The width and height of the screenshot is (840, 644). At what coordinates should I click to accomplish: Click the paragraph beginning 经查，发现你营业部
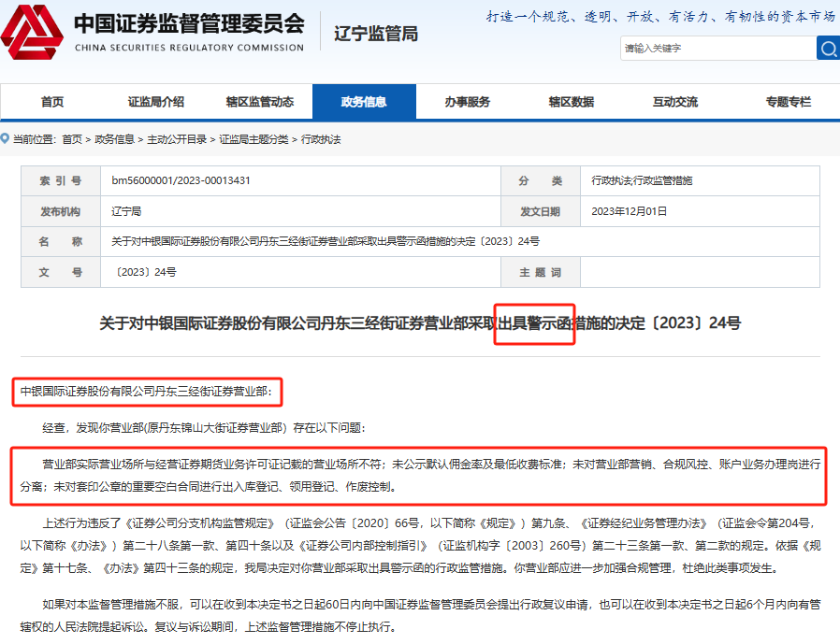pos(204,428)
